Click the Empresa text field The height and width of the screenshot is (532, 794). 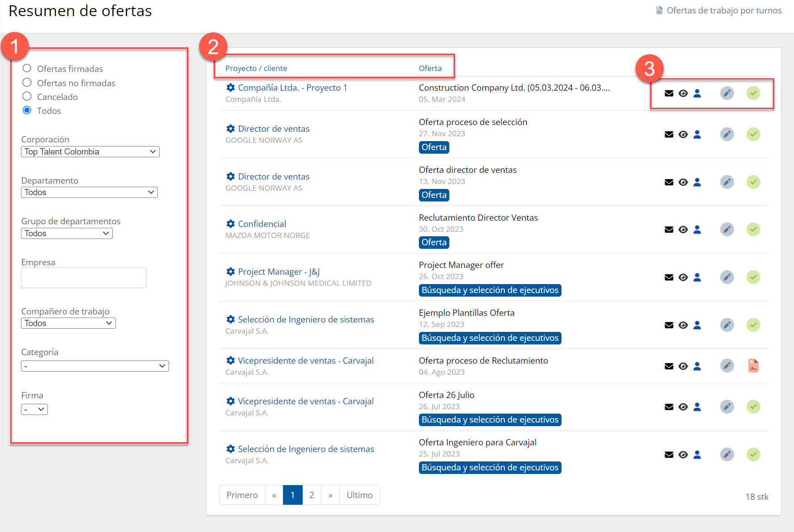(84, 278)
